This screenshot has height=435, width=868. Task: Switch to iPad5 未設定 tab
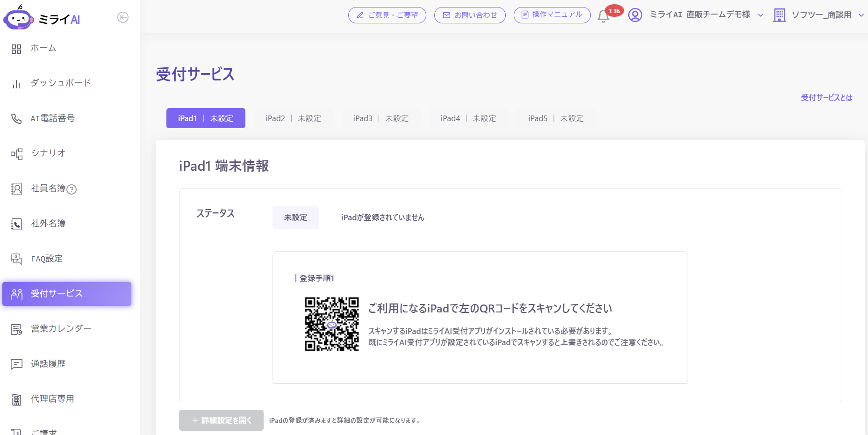pyautogui.click(x=556, y=118)
